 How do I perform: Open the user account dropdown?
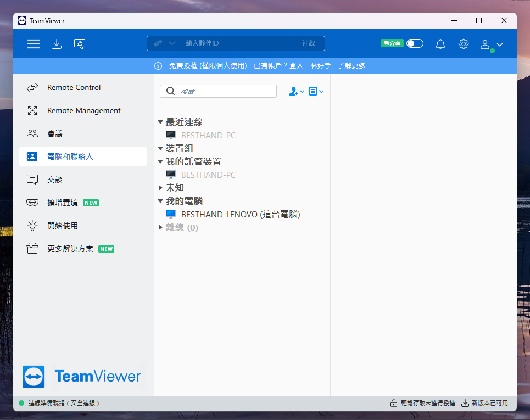[492, 44]
